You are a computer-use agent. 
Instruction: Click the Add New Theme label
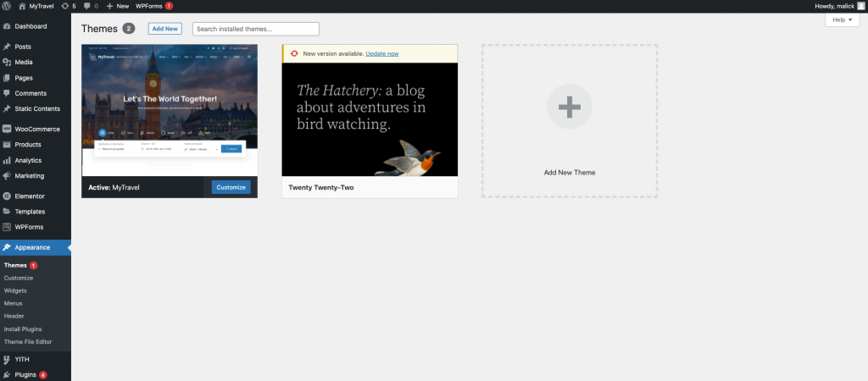click(570, 173)
